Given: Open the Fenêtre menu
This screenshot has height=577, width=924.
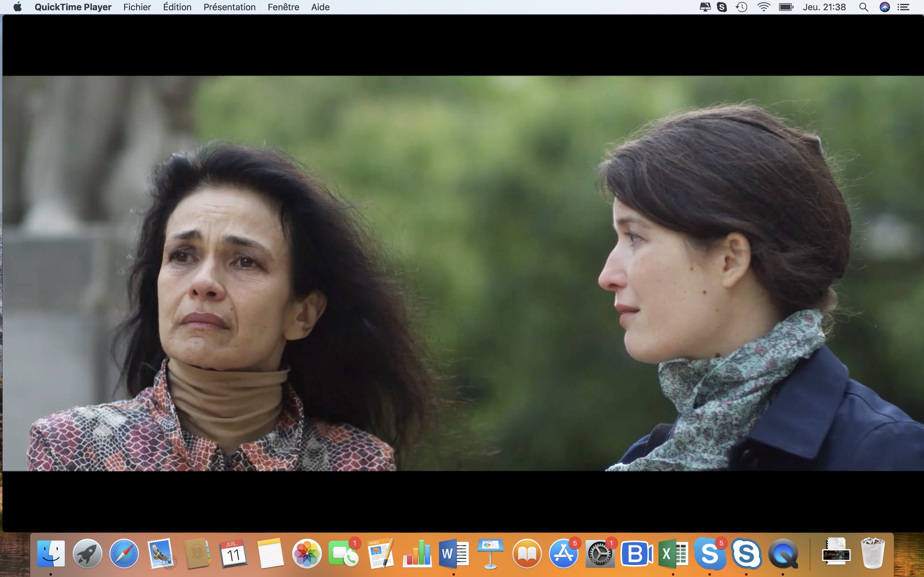Looking at the screenshot, I should tap(283, 7).
